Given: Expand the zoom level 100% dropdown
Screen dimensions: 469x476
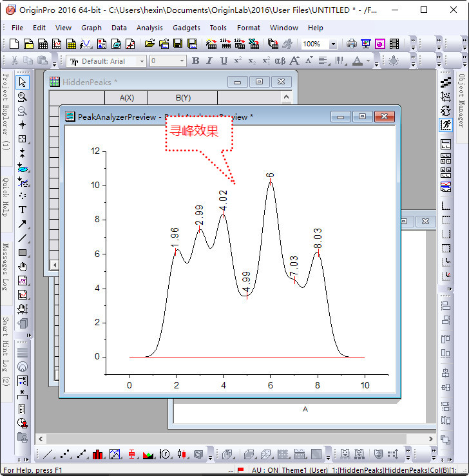Looking at the screenshot, I should point(333,44).
